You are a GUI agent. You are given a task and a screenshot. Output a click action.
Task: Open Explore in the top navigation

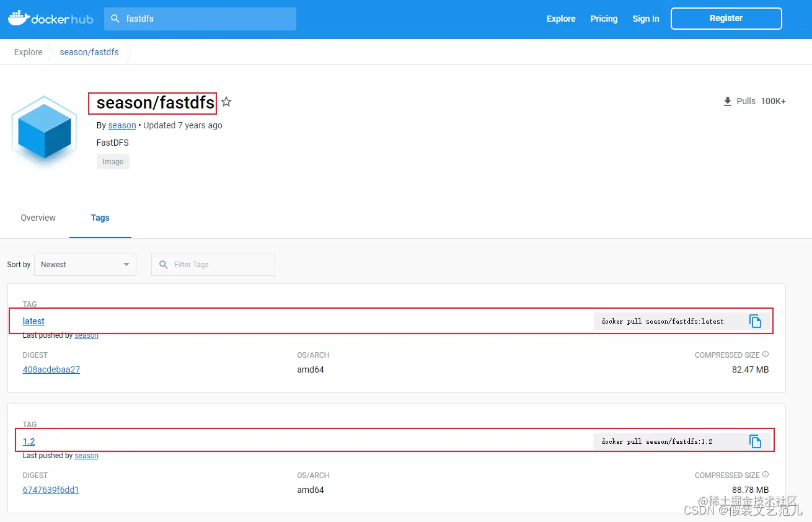pyautogui.click(x=561, y=19)
